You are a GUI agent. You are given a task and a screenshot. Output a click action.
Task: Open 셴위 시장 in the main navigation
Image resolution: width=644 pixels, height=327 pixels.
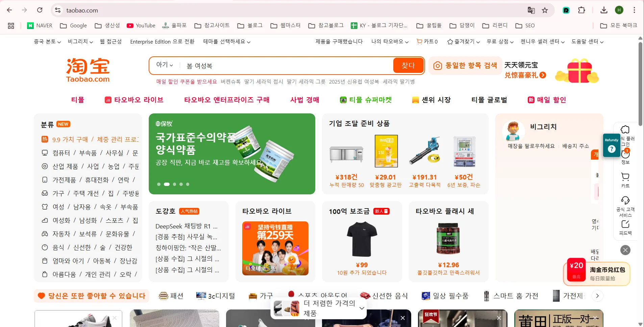[x=431, y=100]
